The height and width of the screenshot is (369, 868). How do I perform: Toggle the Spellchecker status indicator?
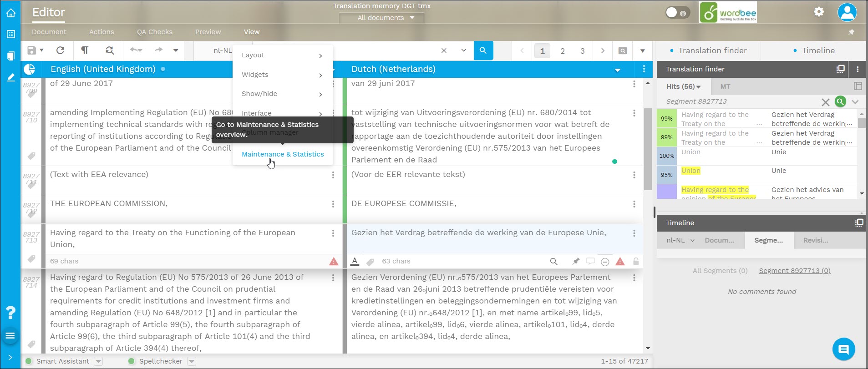point(132,361)
